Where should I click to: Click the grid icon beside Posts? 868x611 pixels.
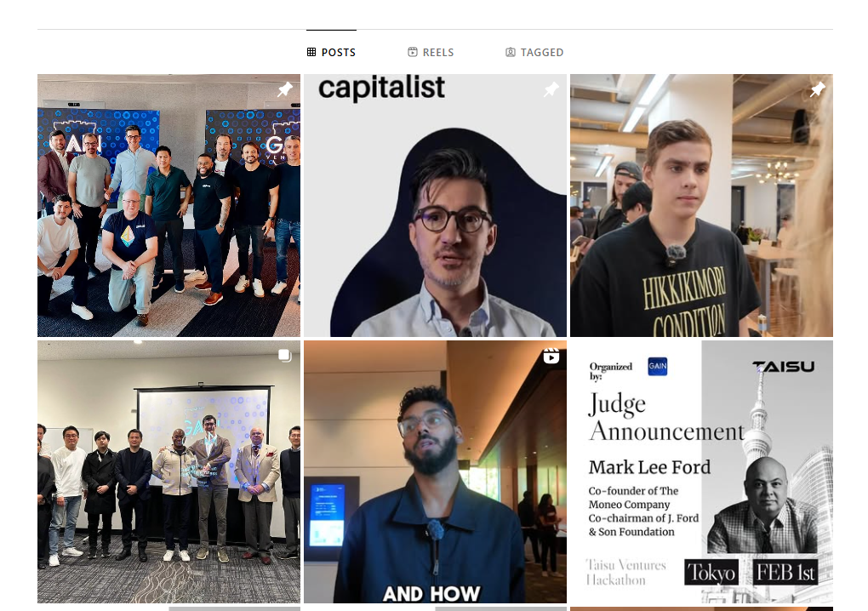coord(311,52)
